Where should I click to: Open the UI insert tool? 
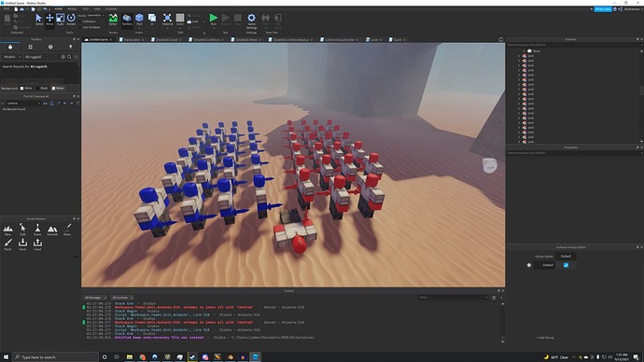click(x=152, y=20)
